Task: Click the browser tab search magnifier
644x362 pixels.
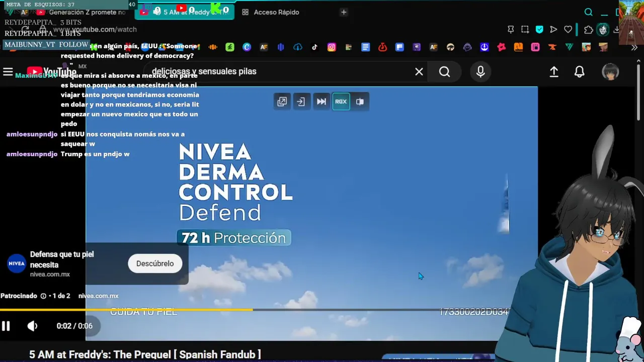Action: tap(588, 12)
